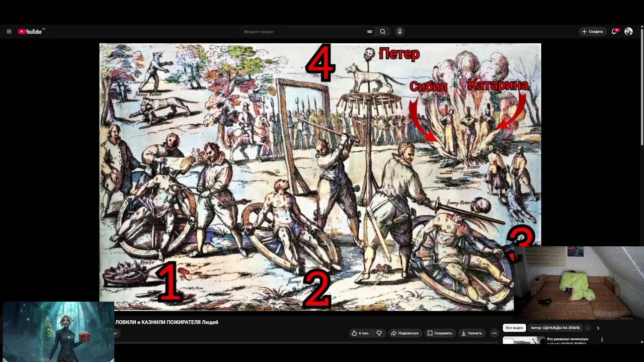Click the video title 'ЛОВИЛИ и КАЗНИЛИ ПОЖИРАТЕЛЯ Людей'
The image size is (644, 362).
(x=167, y=322)
